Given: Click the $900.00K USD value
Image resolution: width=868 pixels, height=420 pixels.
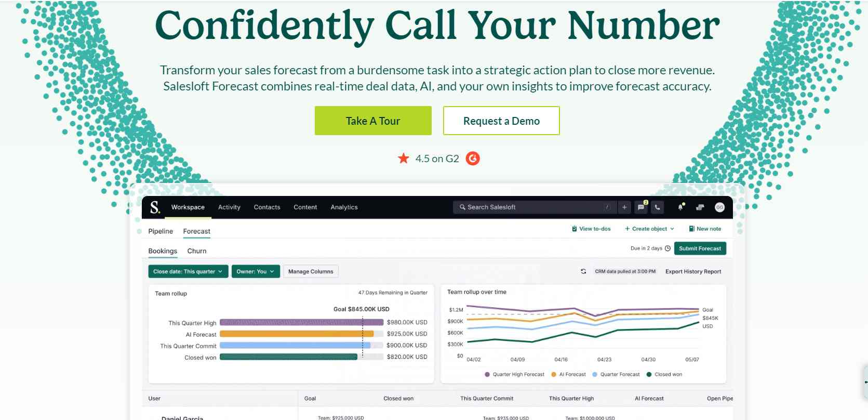Looking at the screenshot, I should point(407,345).
